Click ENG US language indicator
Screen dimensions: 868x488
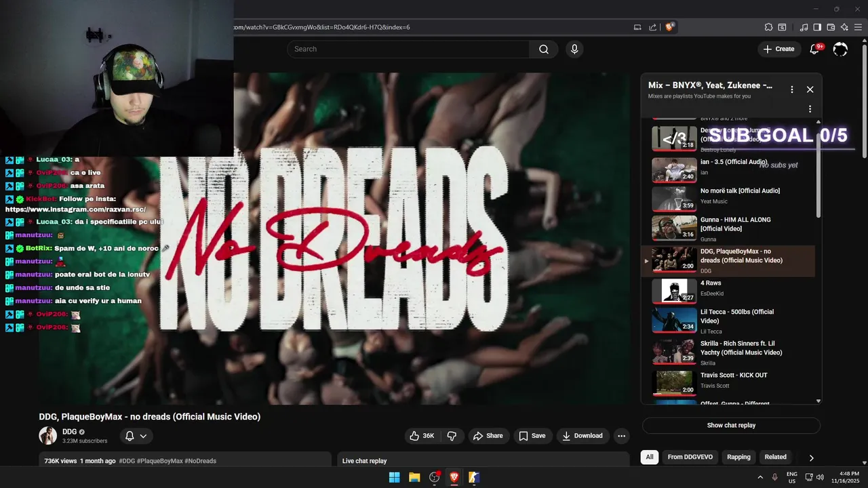[x=791, y=477]
